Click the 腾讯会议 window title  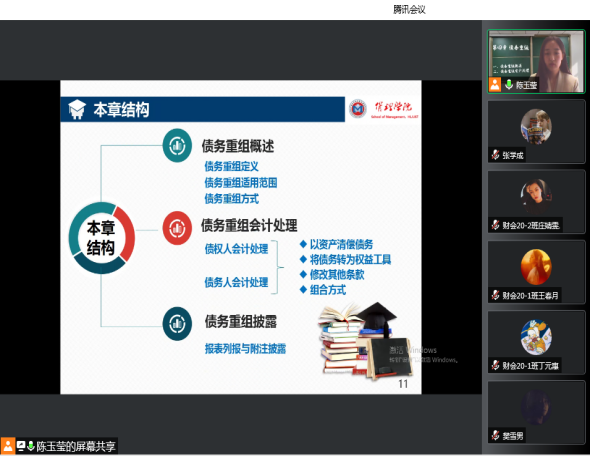click(x=409, y=9)
